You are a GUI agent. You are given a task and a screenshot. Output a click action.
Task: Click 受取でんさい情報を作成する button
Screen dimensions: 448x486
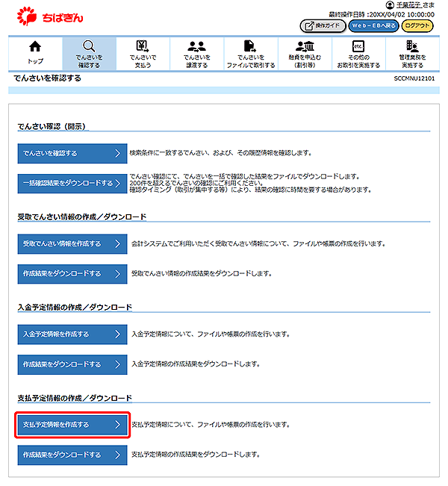point(72,244)
